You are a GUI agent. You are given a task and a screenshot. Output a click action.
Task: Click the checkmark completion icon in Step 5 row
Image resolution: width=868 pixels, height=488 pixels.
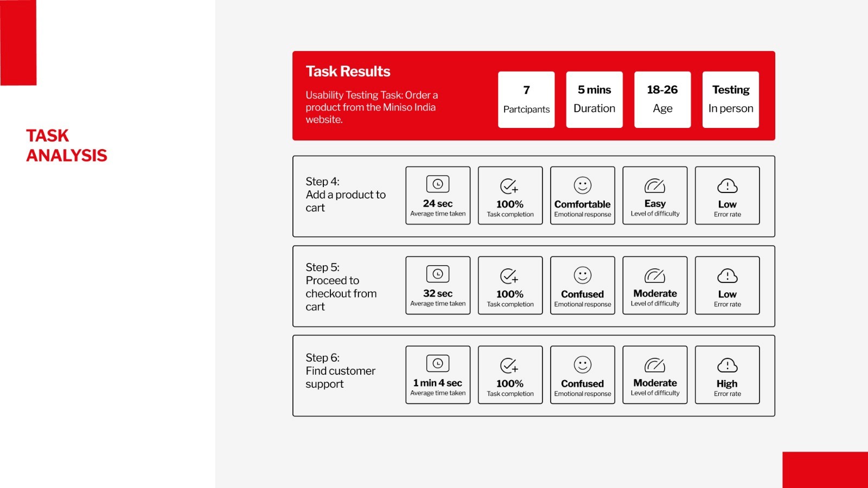pos(509,276)
